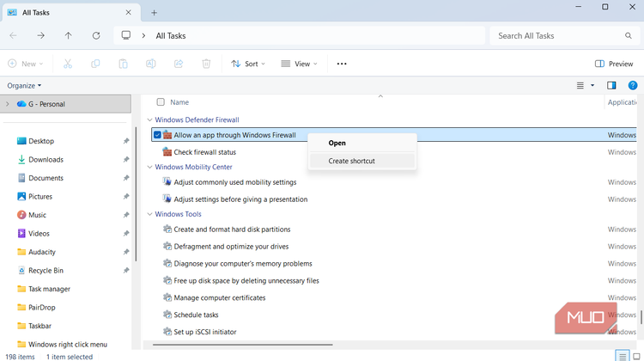
Task: Click the icon beside Defragment and optimize your drives
Action: click(x=167, y=247)
